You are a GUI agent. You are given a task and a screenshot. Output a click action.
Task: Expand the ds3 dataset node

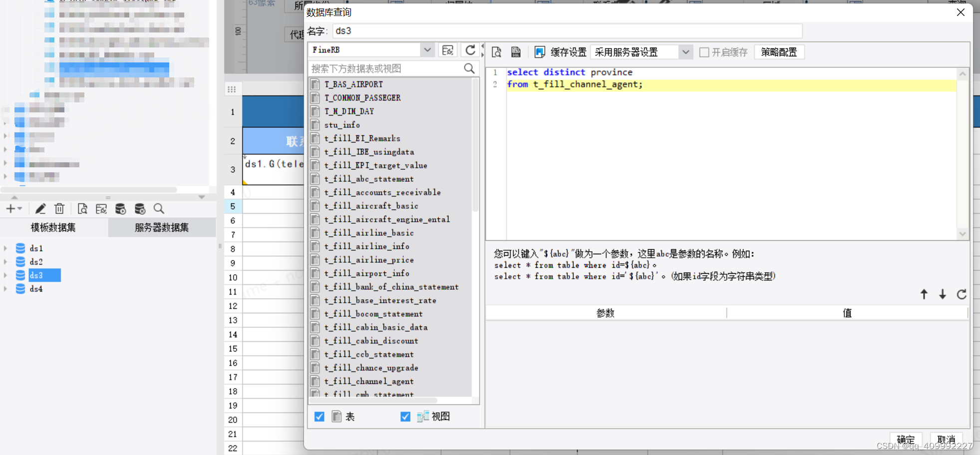tap(5, 275)
